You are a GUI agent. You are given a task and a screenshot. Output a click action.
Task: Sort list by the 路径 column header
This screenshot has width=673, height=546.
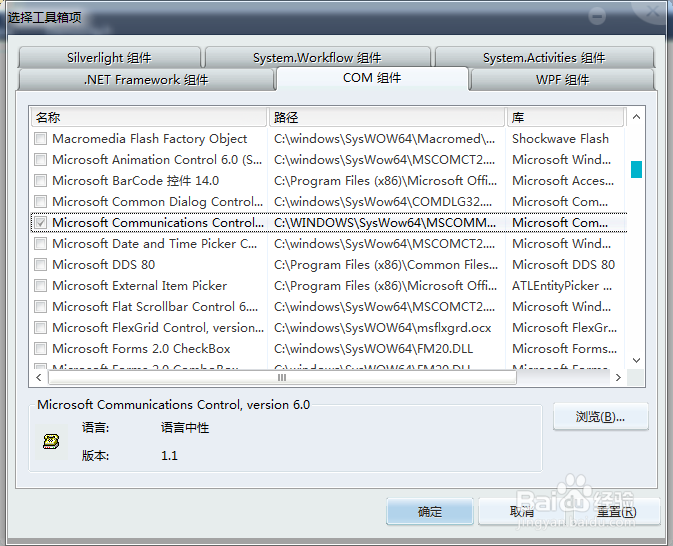(x=387, y=117)
